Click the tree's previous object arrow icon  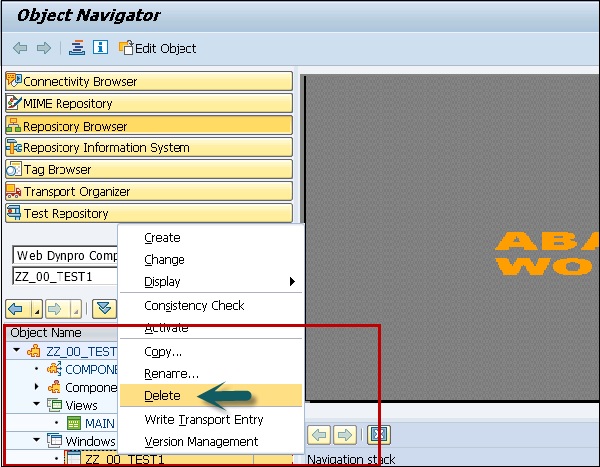pyautogui.click(x=17, y=308)
